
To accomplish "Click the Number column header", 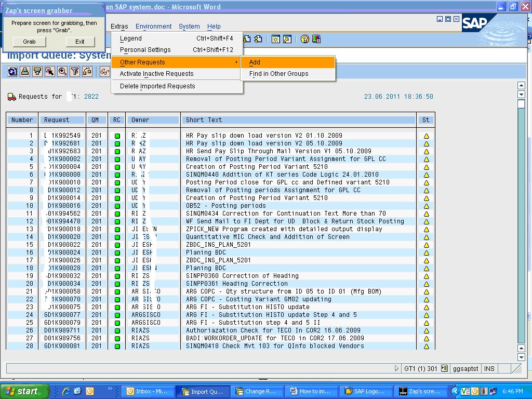I will click(22, 120).
